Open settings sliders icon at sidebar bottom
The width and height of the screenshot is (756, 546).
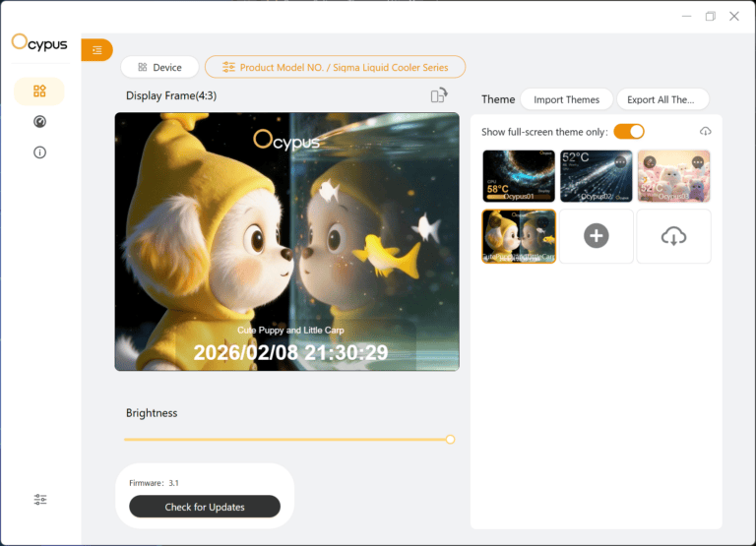pos(40,500)
